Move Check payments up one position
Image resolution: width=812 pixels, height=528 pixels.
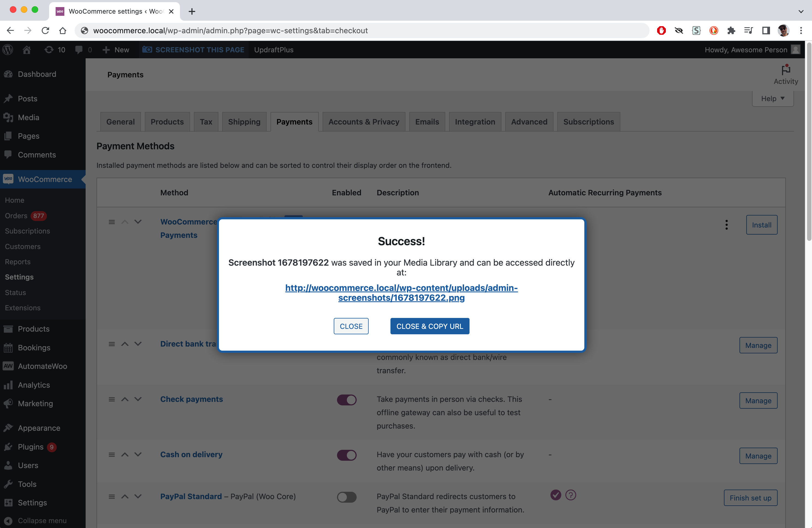click(x=125, y=399)
